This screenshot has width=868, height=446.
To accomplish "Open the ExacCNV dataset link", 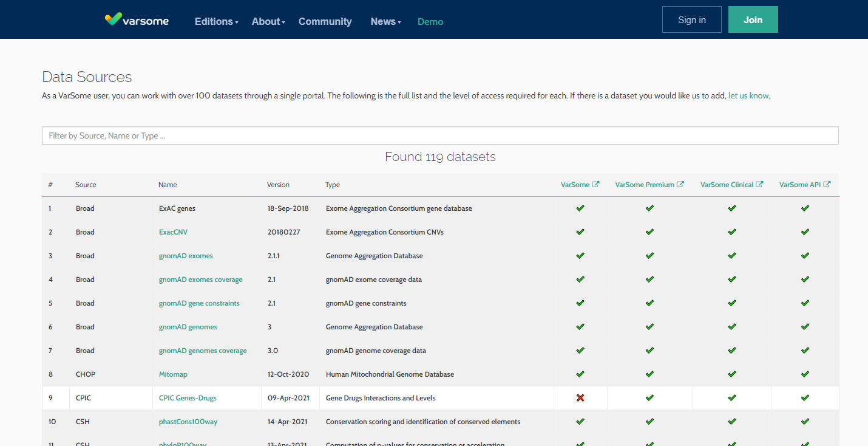I will [174, 232].
